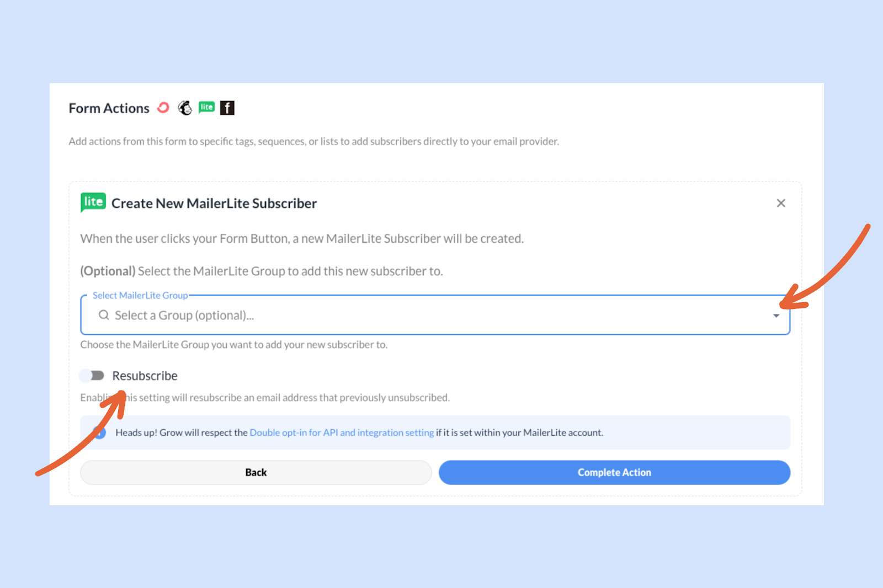
Task: Click the Select MailerLite Group field label
Action: tap(140, 295)
